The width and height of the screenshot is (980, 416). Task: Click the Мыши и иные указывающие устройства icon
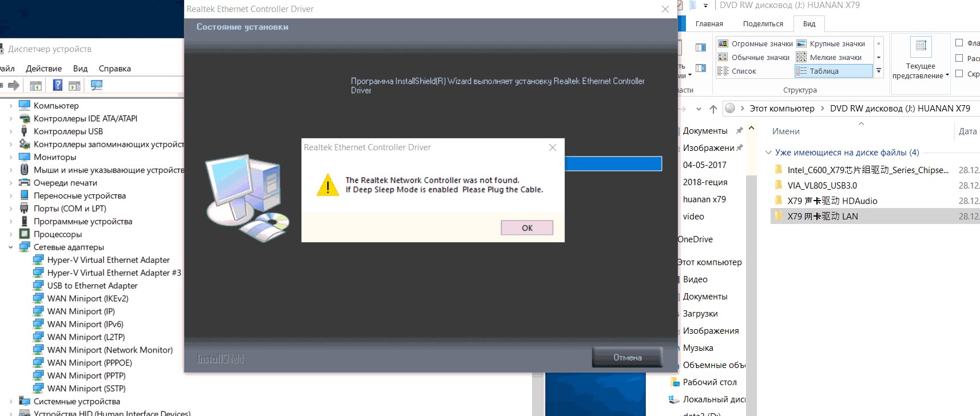pyautogui.click(x=25, y=170)
